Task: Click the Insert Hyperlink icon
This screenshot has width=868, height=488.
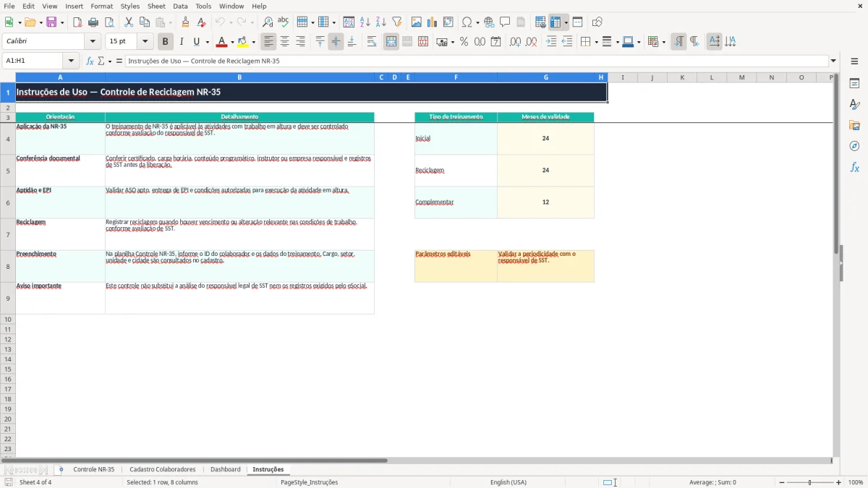Action: click(x=489, y=22)
